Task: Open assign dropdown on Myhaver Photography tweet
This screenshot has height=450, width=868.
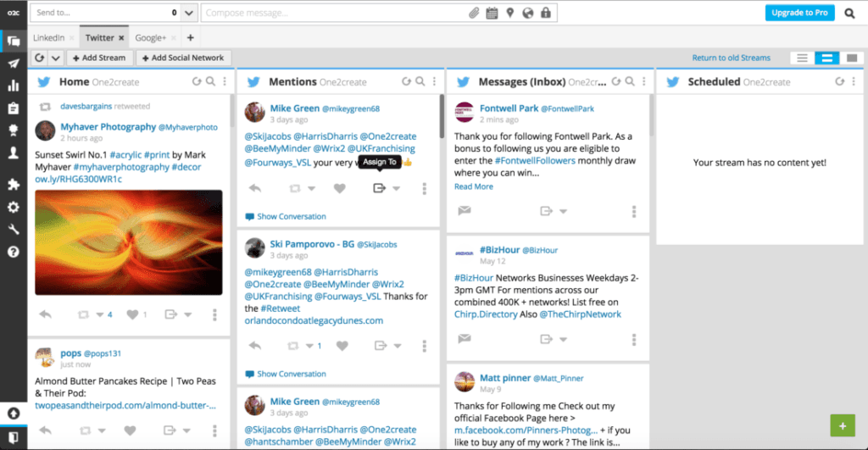Action: click(187, 315)
